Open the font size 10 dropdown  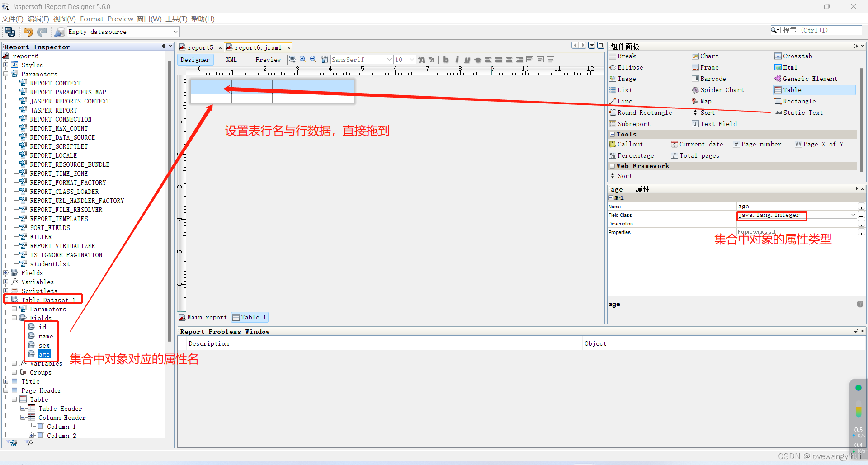[x=412, y=59]
